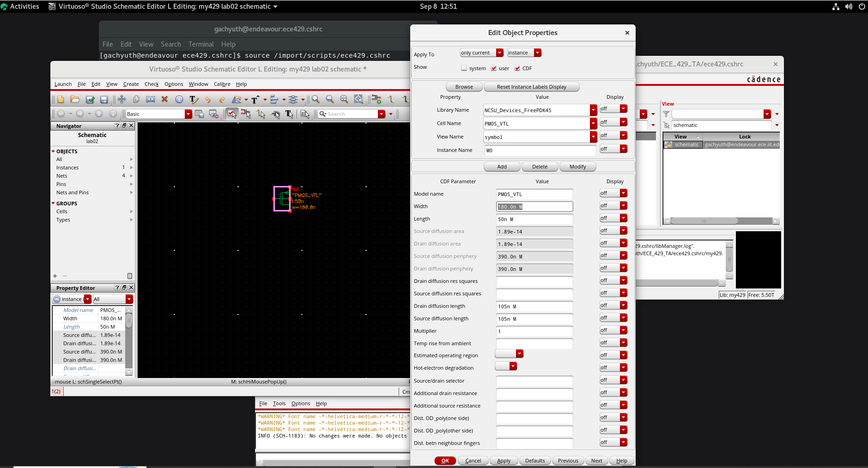Viewport: 868px width, 468px height.
Task: Toggle the selection filter checkmark toolbar button
Action: click(x=231, y=114)
